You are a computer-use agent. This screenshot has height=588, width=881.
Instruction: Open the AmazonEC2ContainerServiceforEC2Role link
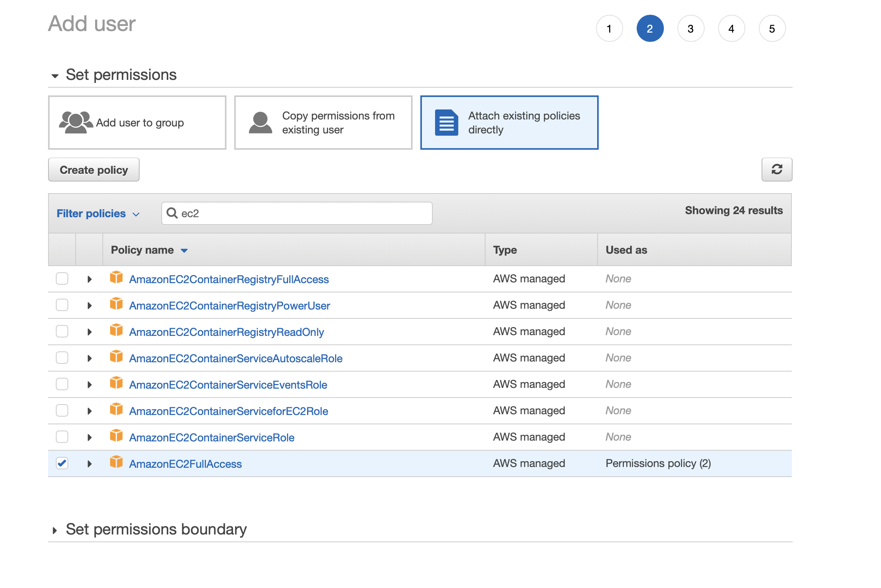coord(229,411)
